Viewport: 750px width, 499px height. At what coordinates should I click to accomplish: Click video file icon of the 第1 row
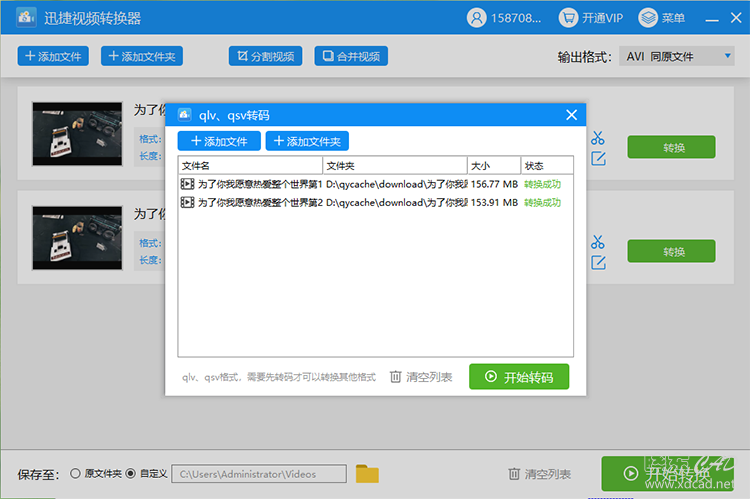tap(188, 184)
